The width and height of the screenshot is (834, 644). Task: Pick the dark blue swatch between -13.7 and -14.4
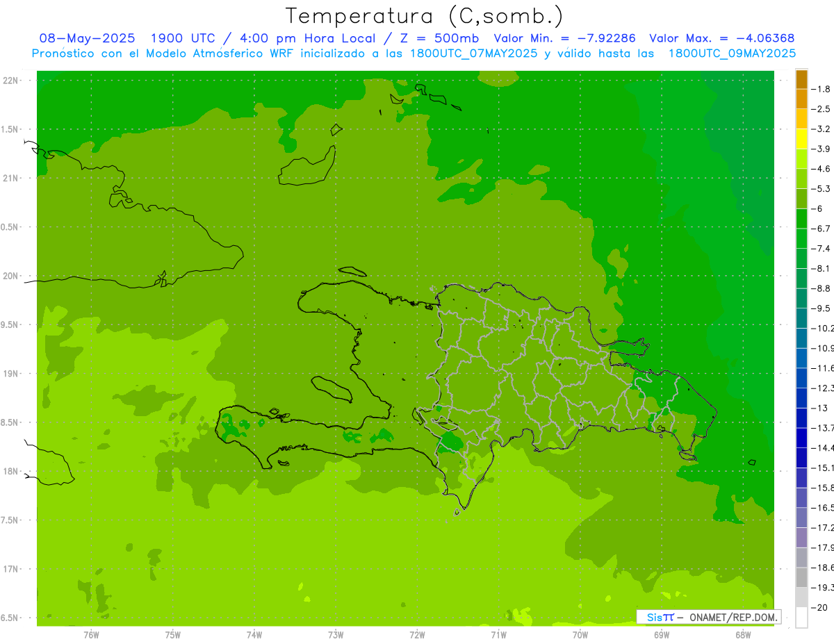pyautogui.click(x=801, y=438)
